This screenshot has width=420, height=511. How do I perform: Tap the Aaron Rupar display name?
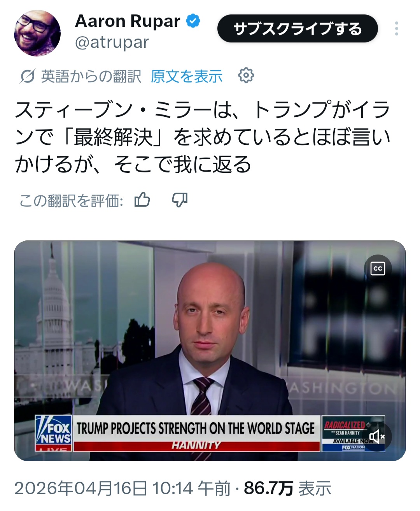point(128,21)
